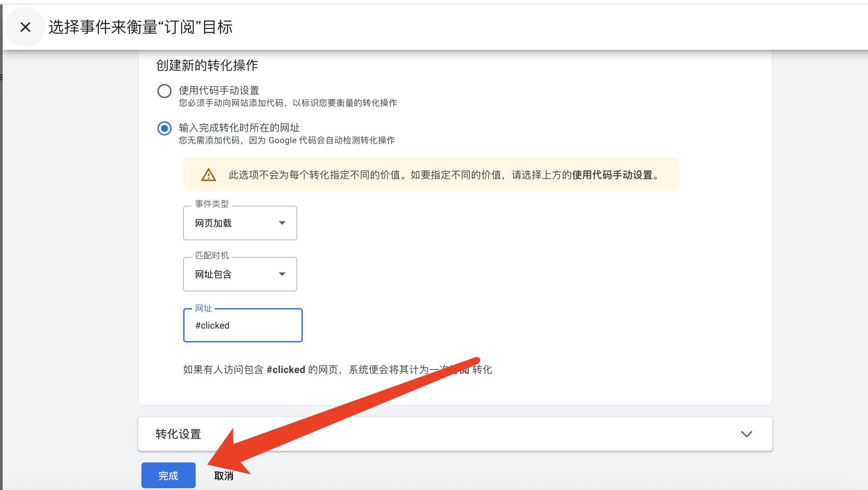The height and width of the screenshot is (490, 868).
Task: Select '输入完成转化时所在的网址' radio option
Action: [x=165, y=129]
